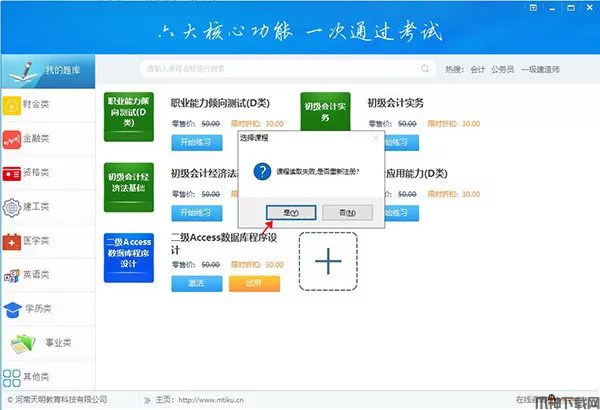Click 试用 for the Access course
The height and width of the screenshot is (410, 600).
254,284
